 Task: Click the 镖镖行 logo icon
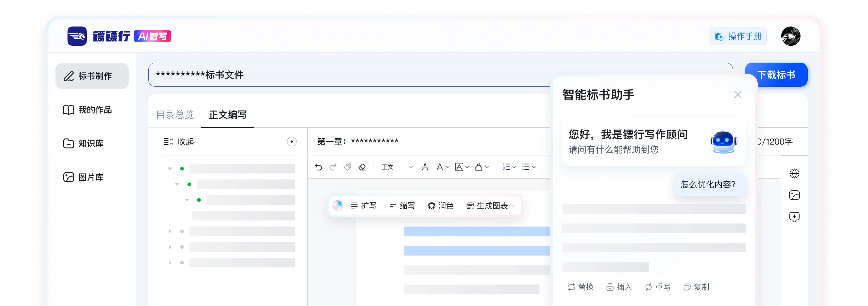pyautogui.click(x=77, y=36)
